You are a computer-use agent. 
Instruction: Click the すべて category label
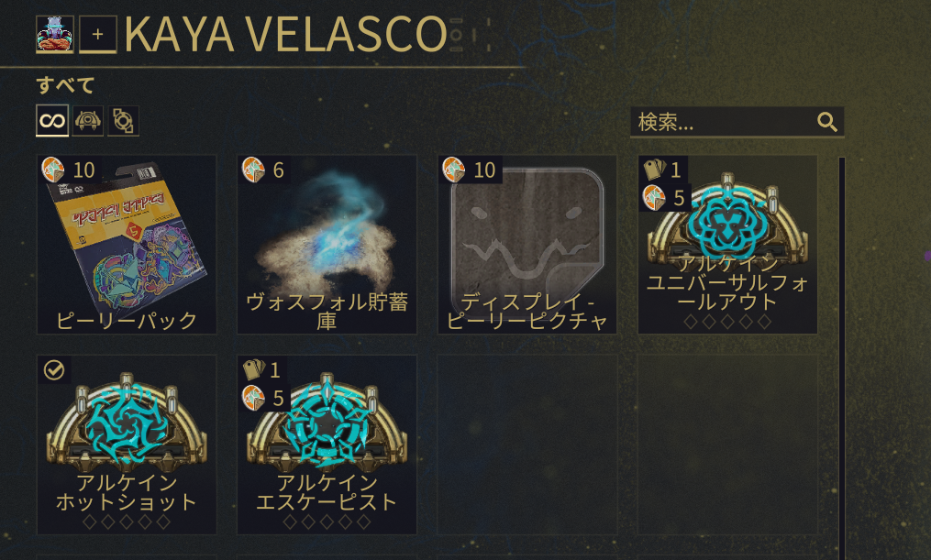click(65, 85)
